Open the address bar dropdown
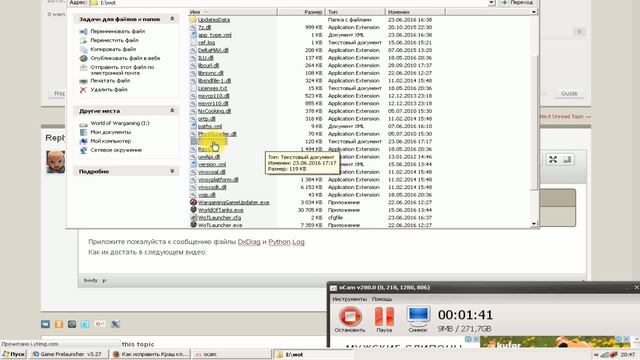This screenshot has height=360, width=640. tap(491, 3)
